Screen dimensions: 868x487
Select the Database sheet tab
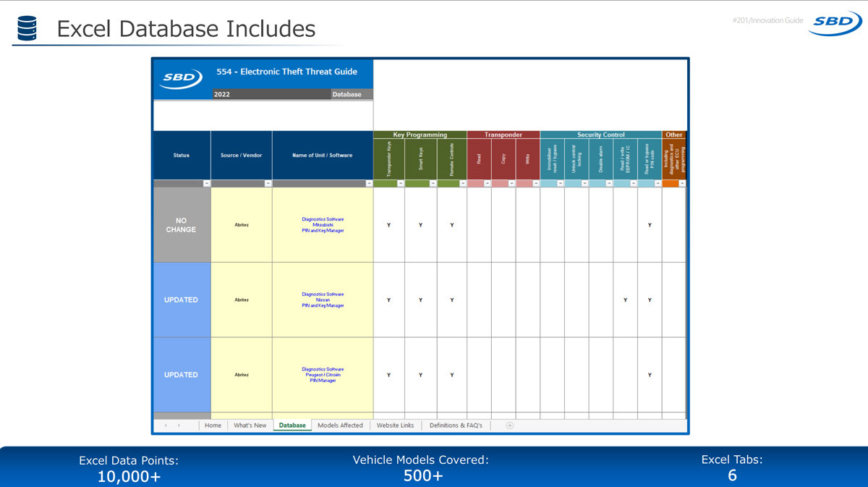[x=292, y=425]
